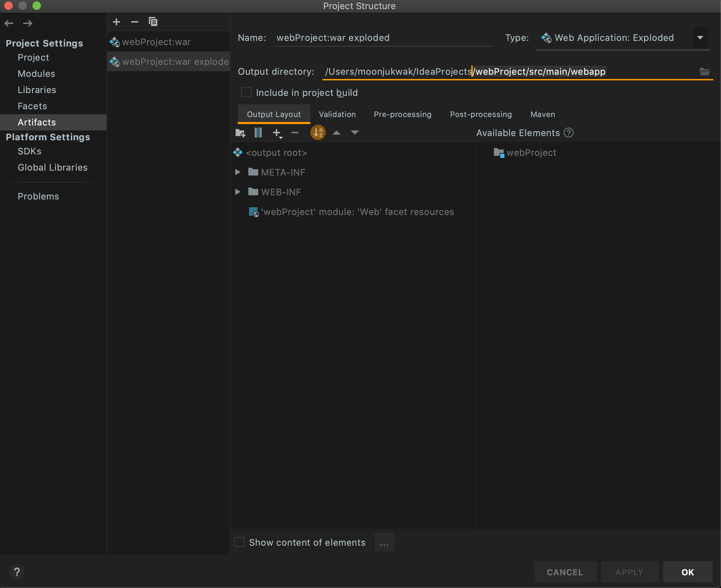Click the Add artifact plus icon

[x=116, y=22]
